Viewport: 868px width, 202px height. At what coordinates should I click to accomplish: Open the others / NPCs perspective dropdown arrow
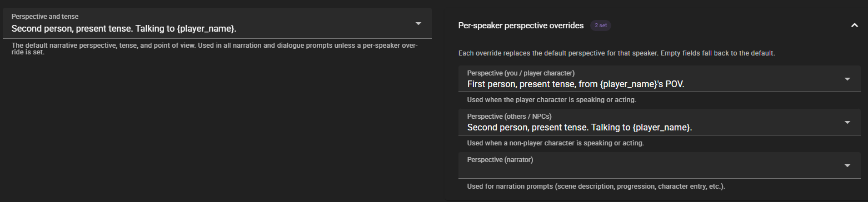(x=847, y=122)
